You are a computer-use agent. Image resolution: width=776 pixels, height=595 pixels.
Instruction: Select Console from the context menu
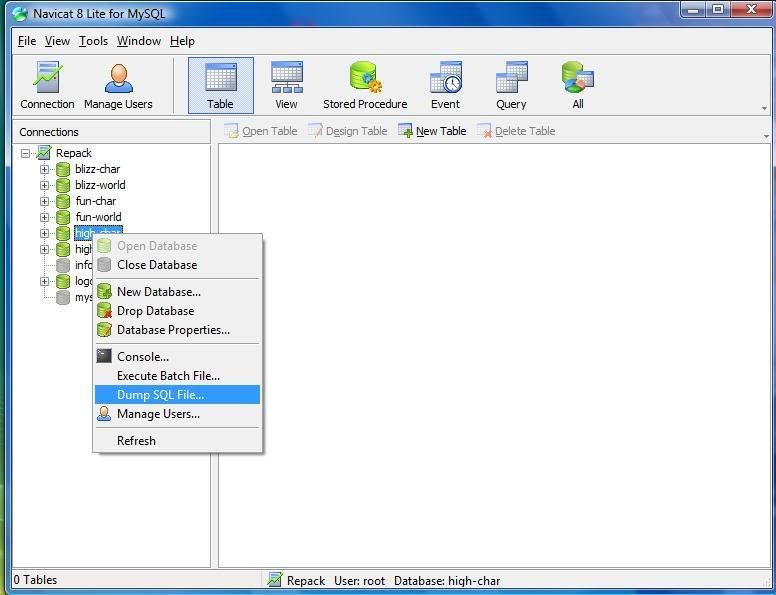pos(177,357)
